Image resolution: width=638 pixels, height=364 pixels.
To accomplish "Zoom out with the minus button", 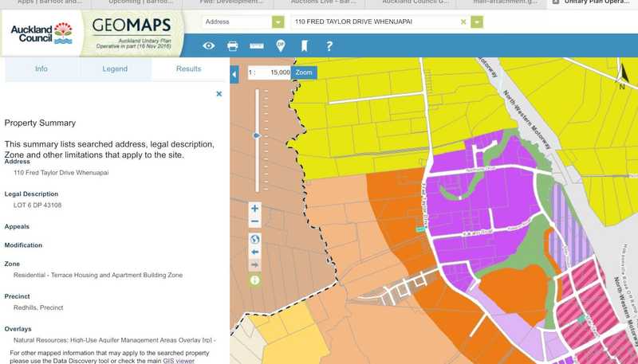I will click(254, 221).
